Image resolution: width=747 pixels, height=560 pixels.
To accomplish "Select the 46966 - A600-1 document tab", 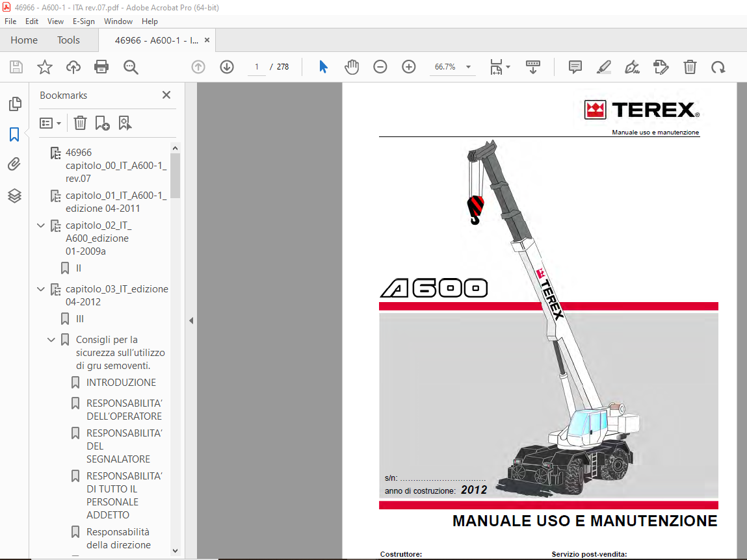I will click(x=156, y=40).
